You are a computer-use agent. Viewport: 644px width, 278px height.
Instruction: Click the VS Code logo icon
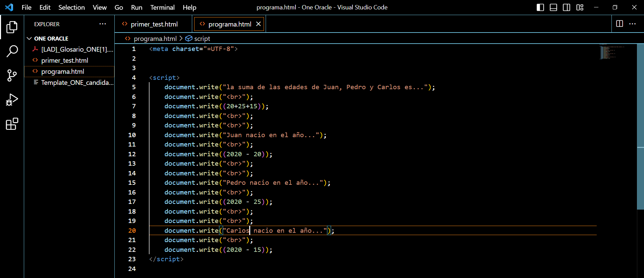[9, 7]
